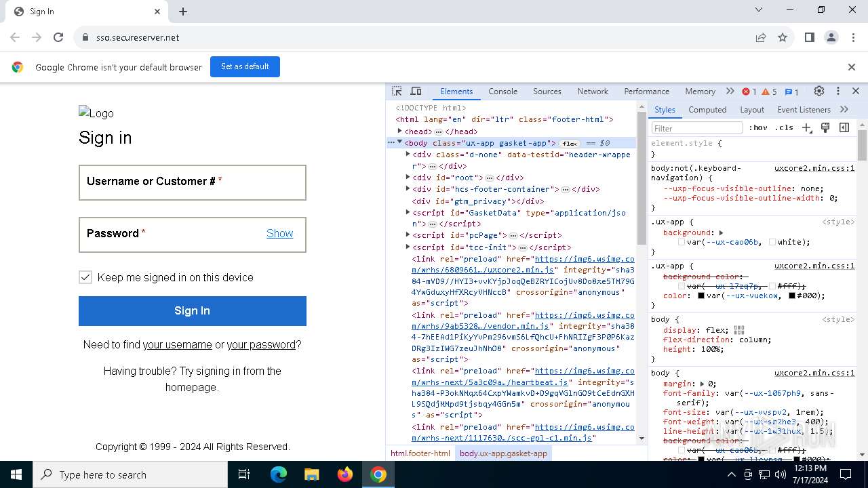Open the Windows Start menu
868x488 pixels.
point(16,474)
